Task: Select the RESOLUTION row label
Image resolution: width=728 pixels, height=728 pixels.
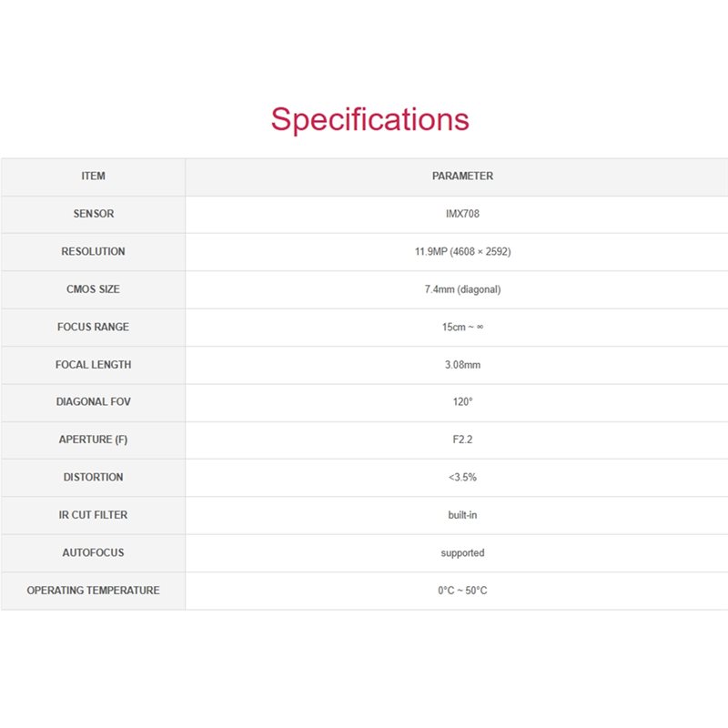Action: [x=94, y=251]
